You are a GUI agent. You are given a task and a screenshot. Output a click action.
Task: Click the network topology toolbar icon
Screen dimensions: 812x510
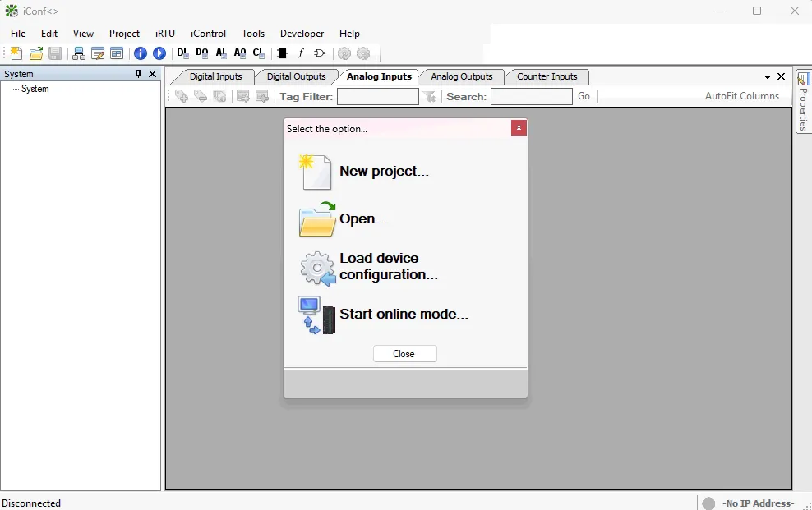[79, 53]
